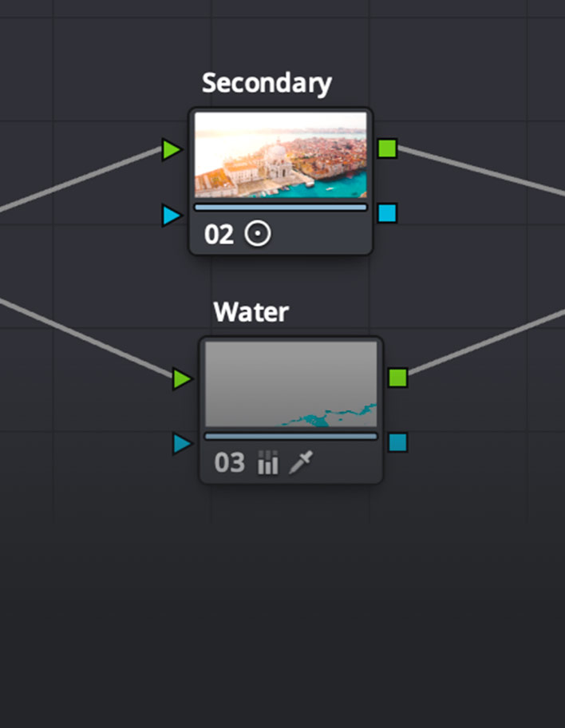The width and height of the screenshot is (565, 728).
Task: Click the node number 03
Action: (x=229, y=463)
